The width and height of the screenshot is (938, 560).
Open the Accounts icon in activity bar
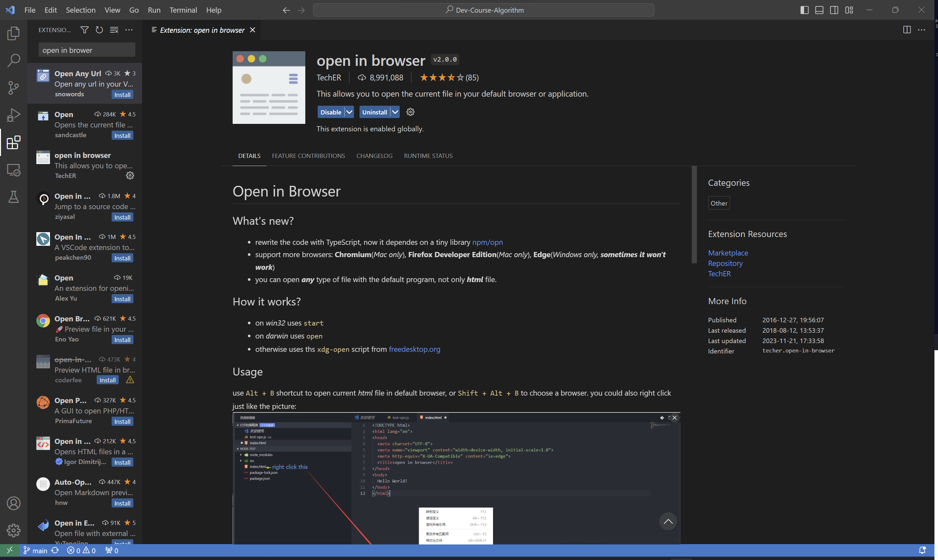14,503
